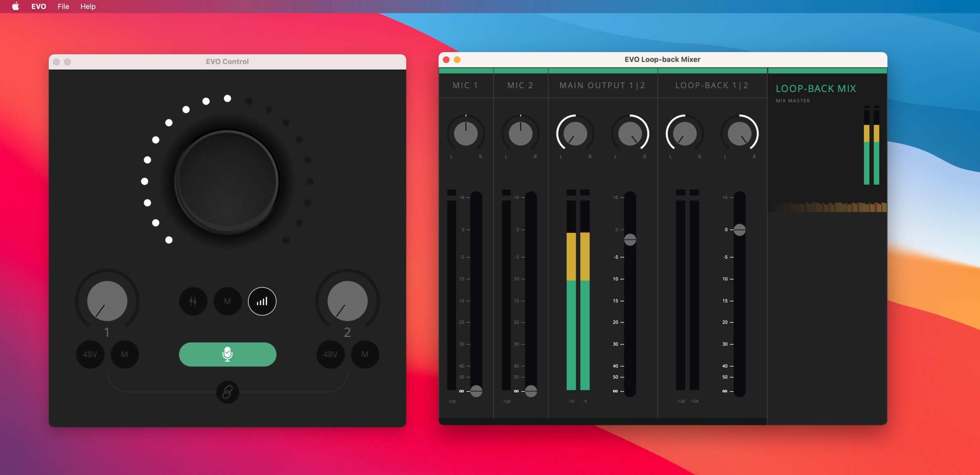Click the EVO Control window title bar

pos(227,62)
